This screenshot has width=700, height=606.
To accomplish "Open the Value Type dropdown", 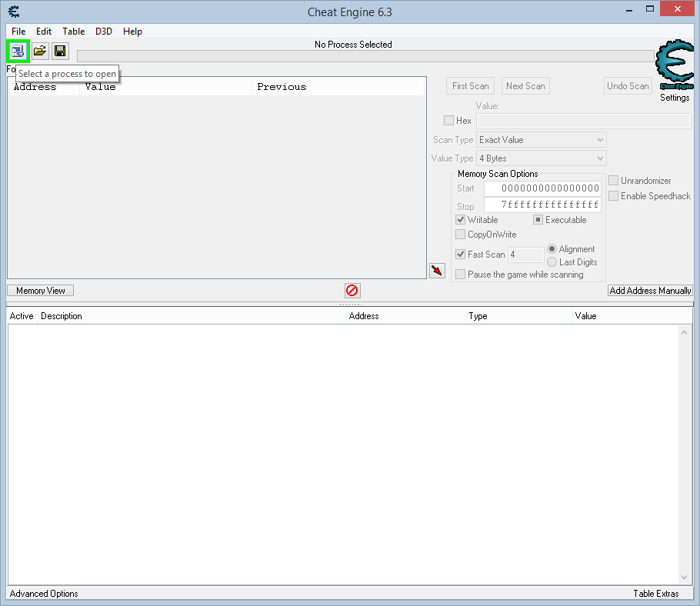I will tap(541, 158).
